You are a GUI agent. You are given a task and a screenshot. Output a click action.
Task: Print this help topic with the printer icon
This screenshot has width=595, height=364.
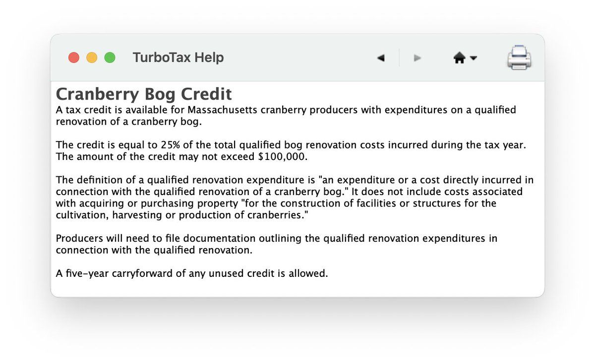[x=519, y=57]
